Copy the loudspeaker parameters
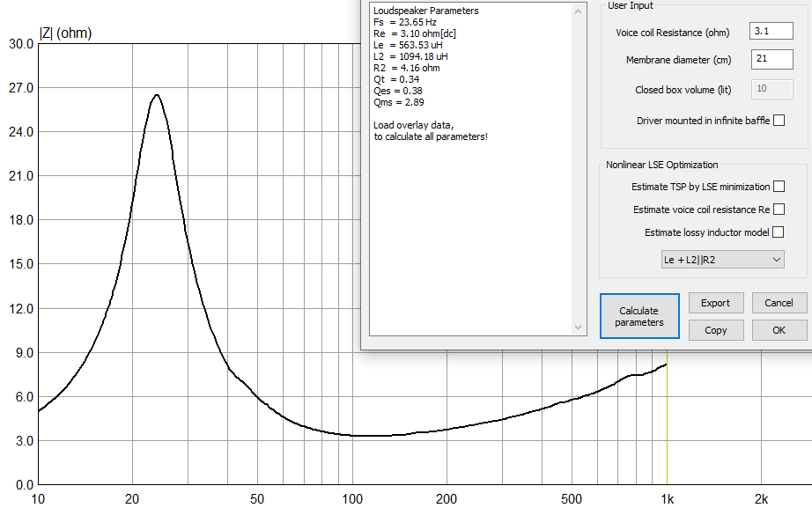The height and width of the screenshot is (508, 812). click(716, 330)
